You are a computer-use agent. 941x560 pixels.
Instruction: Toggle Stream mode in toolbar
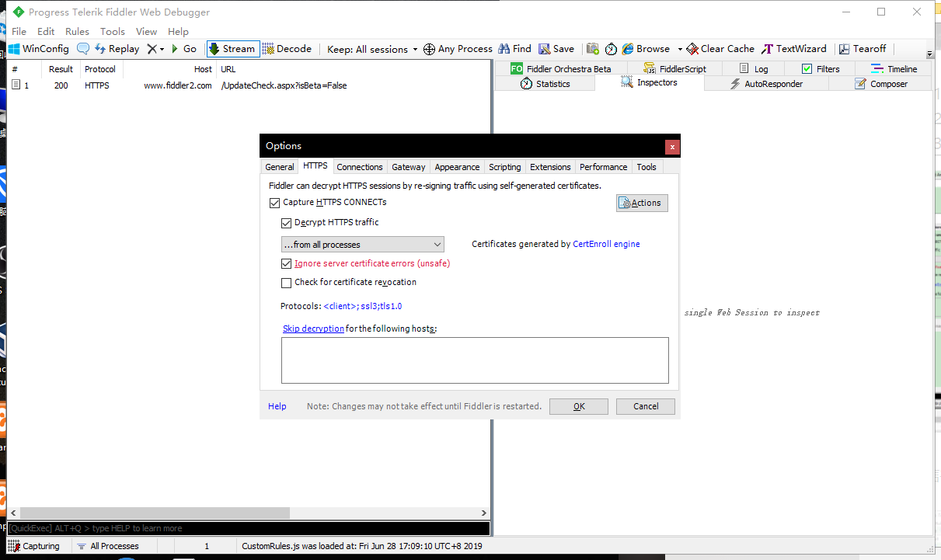[232, 48]
